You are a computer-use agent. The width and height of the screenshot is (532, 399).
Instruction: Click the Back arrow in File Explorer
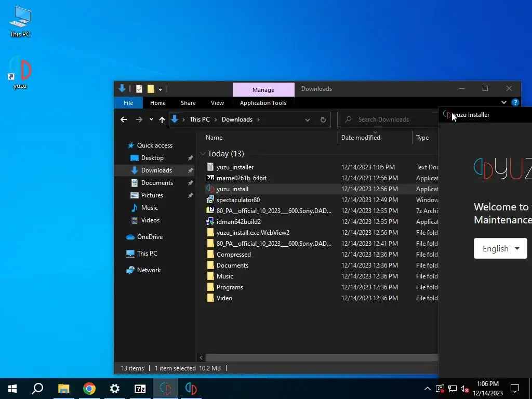click(124, 119)
